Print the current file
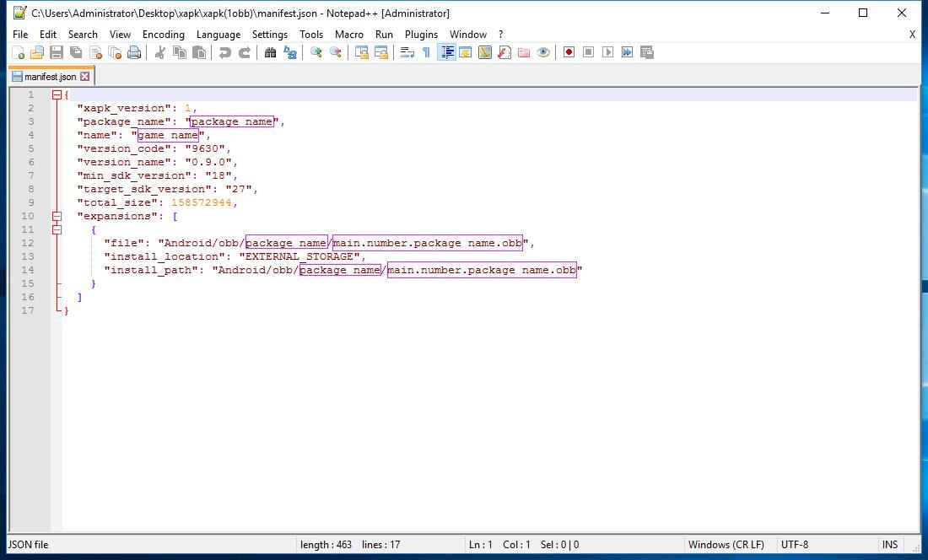The image size is (928, 560). tap(133, 52)
